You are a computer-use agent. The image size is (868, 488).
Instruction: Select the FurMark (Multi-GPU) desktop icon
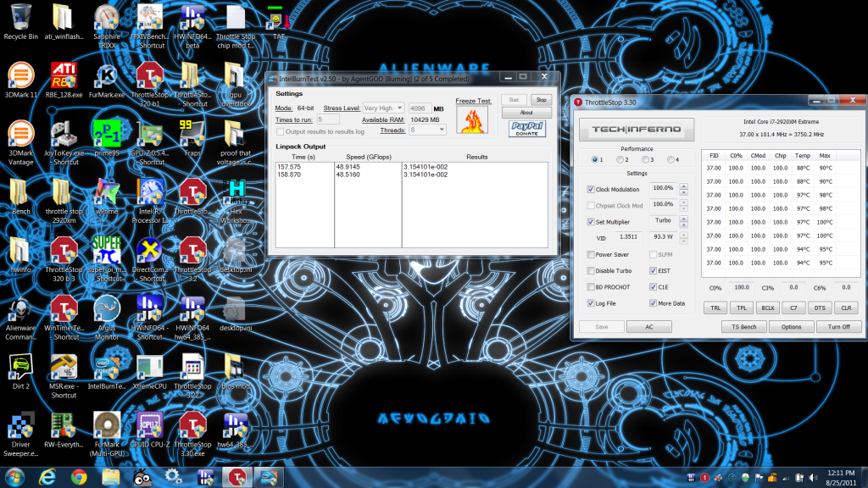click(x=107, y=435)
